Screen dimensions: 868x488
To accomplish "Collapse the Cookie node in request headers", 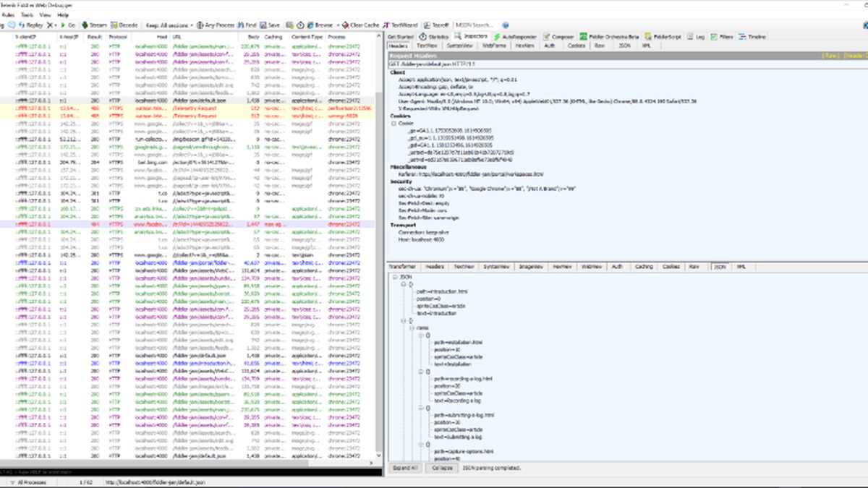I will coord(394,123).
